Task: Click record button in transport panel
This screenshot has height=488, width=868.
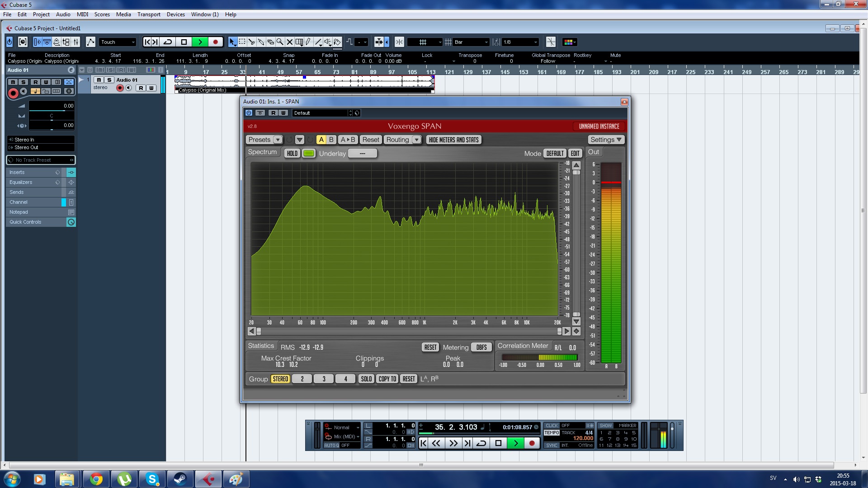Action: [x=532, y=443]
